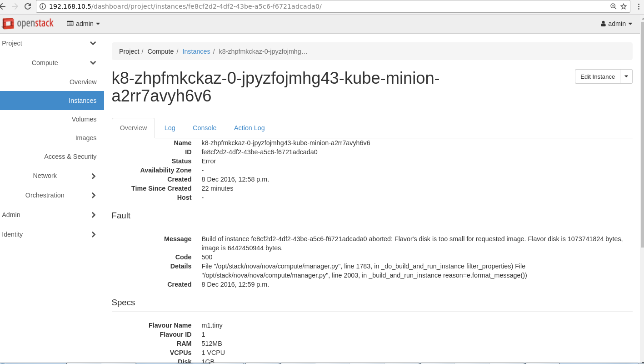Image resolution: width=644 pixels, height=364 pixels.
Task: Click the instance created date 12:58 p.m.
Action: (x=235, y=179)
